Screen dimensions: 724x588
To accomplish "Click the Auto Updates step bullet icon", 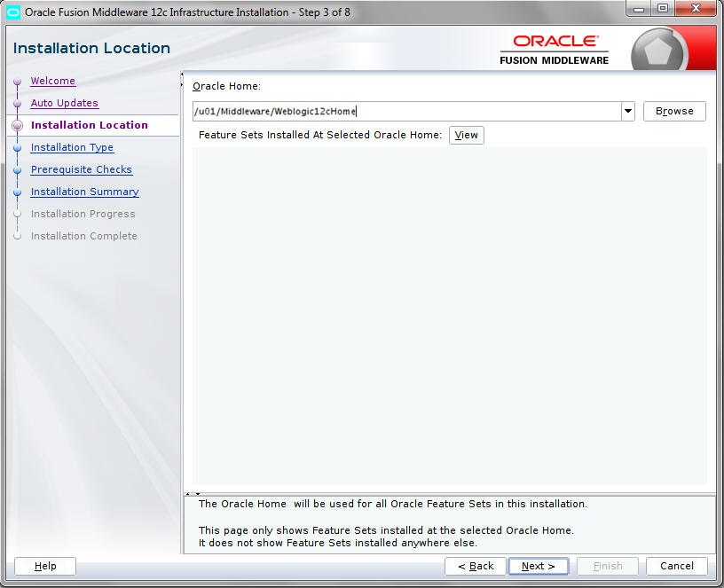I will 18,104.
